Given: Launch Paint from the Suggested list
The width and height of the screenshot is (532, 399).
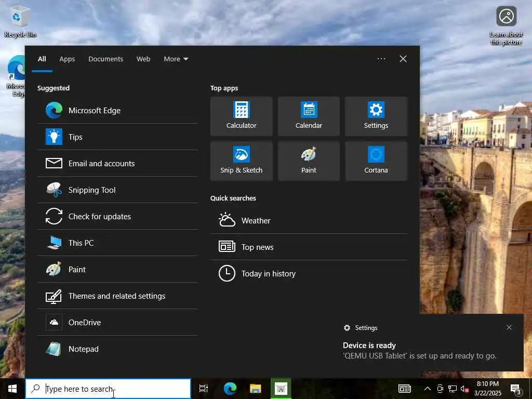Looking at the screenshot, I should point(117,270).
